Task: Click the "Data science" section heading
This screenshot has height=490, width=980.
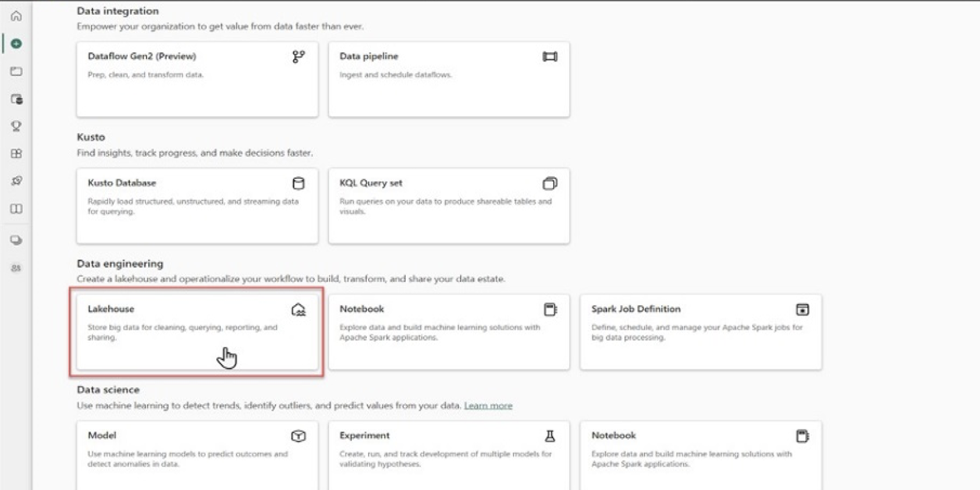Action: [x=108, y=390]
